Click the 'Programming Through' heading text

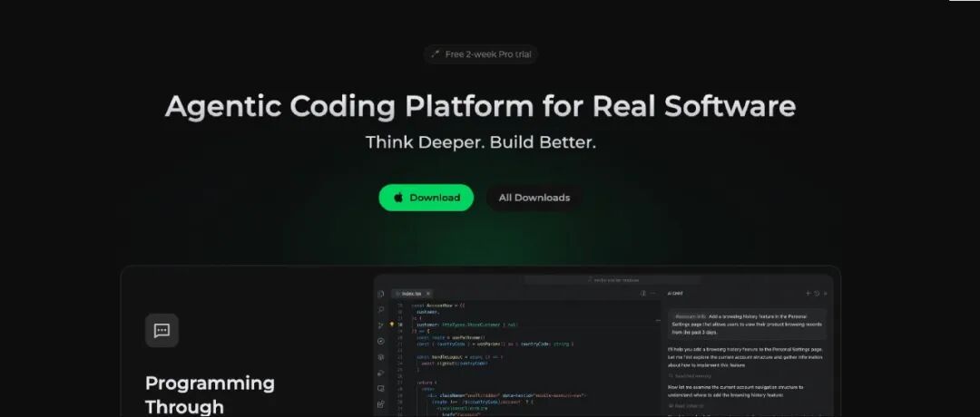tap(210, 394)
